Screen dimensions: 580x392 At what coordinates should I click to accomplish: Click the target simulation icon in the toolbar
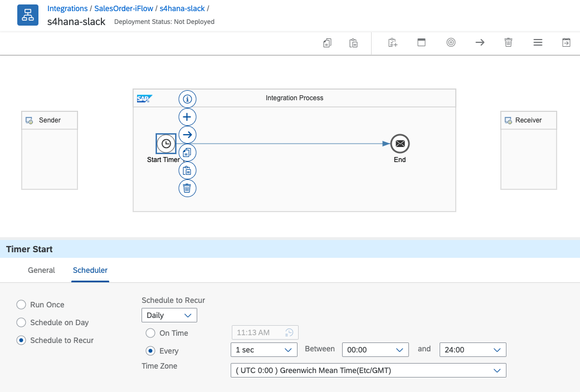pos(451,42)
